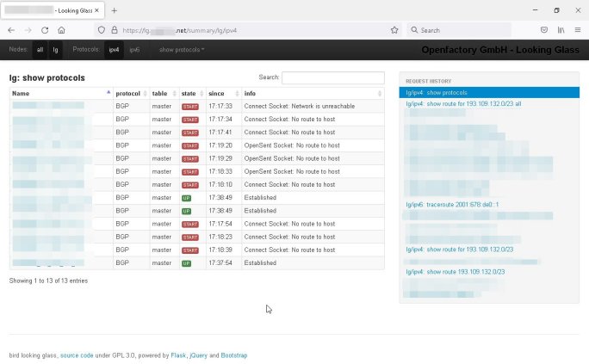Sort by the table column header
The width and height of the screenshot is (589, 364).
pos(164,94)
